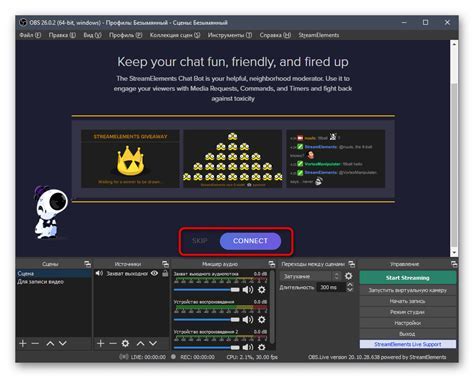
Task: Open gear settings for Устройство воспроизведения 2
Action: coord(262,347)
